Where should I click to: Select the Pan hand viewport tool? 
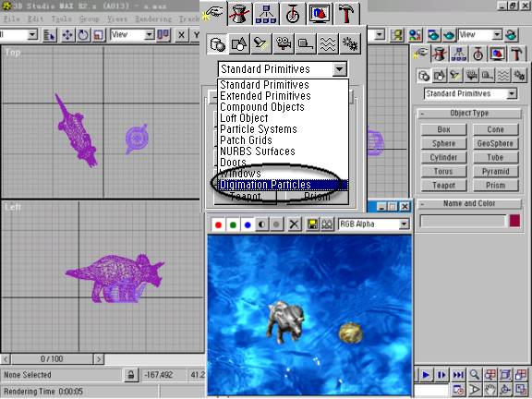pyautogui.click(x=490, y=390)
